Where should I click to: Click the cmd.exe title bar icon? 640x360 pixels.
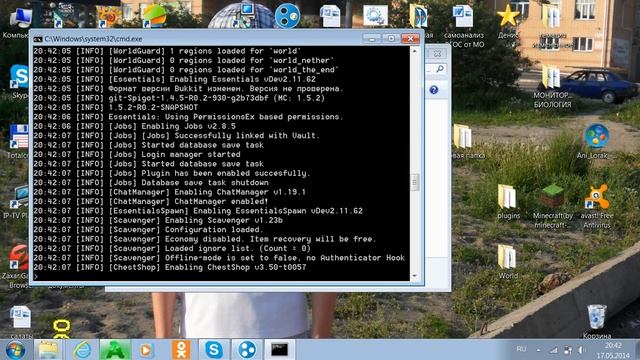pos(38,39)
